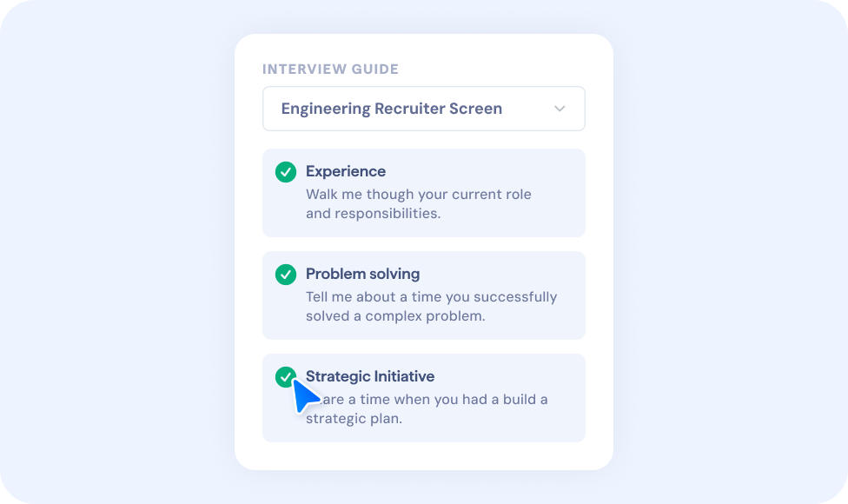Viewport: 848px width, 504px height.
Task: Select the Strategic Initiative question title
Action: (x=370, y=376)
